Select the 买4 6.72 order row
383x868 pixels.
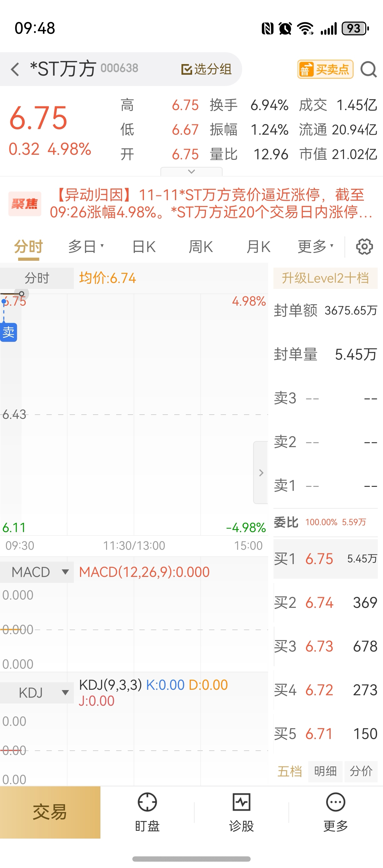pos(325,690)
